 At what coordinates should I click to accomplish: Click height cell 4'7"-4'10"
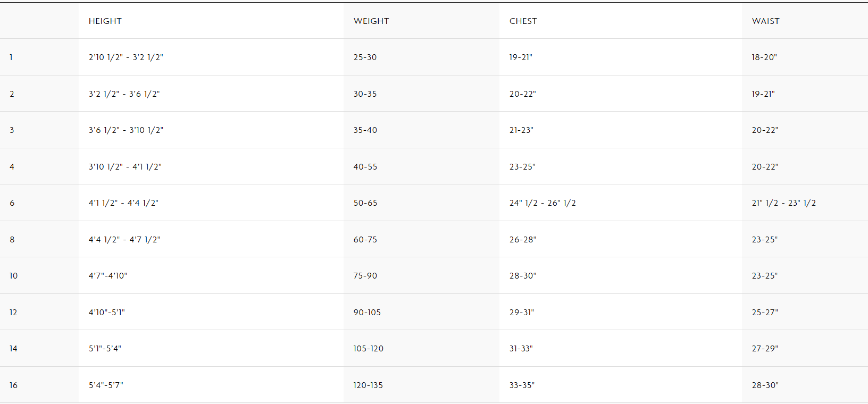click(108, 276)
